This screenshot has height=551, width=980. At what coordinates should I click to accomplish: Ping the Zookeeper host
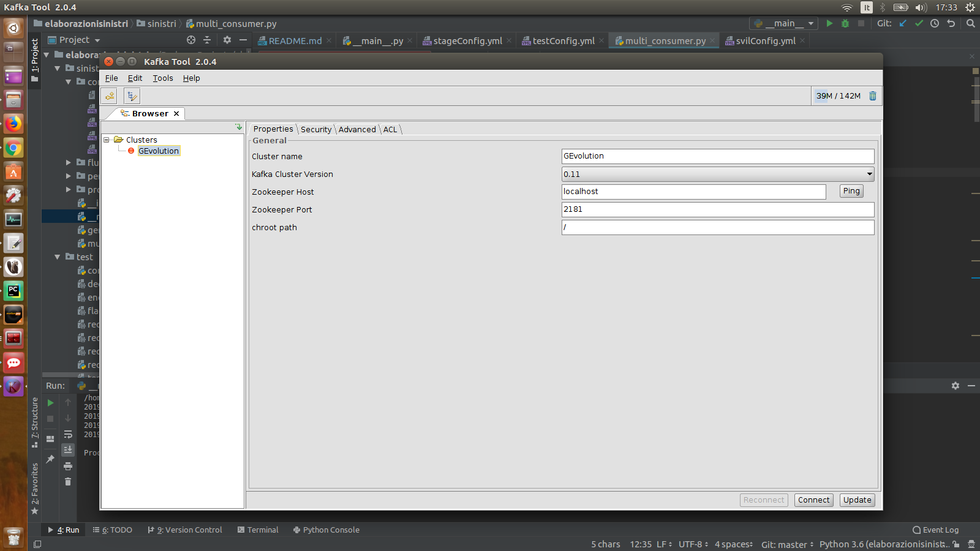pos(851,191)
